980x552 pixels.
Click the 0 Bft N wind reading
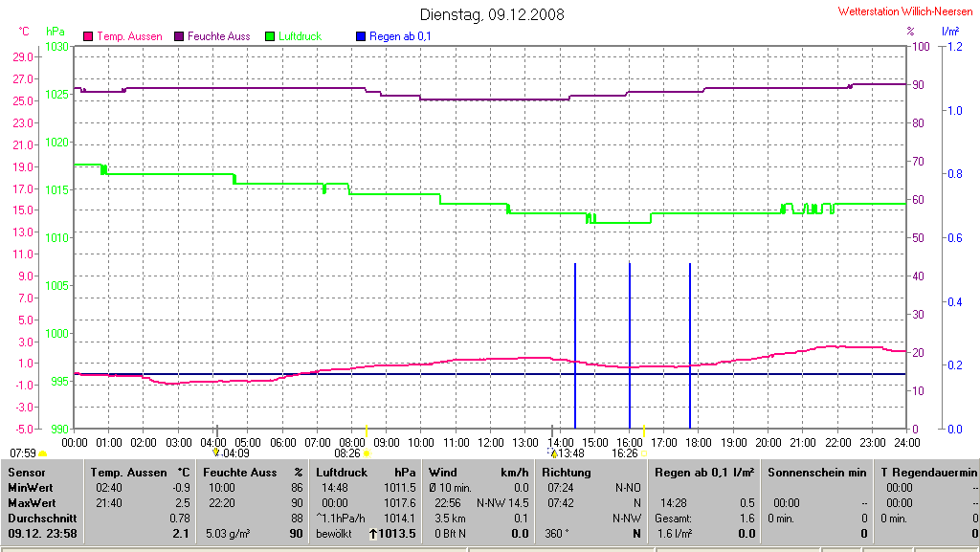pyautogui.click(x=451, y=534)
